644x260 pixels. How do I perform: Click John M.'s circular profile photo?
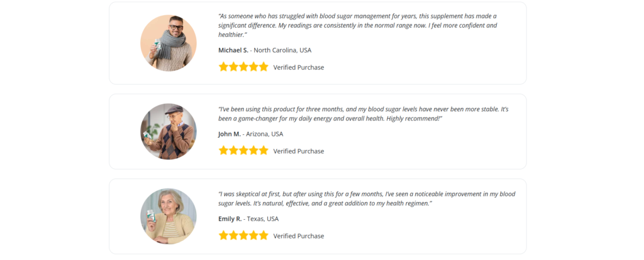(x=169, y=131)
